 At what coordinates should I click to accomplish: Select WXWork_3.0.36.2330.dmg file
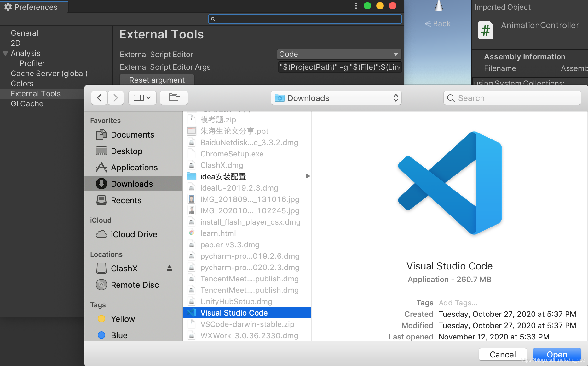pyautogui.click(x=247, y=336)
